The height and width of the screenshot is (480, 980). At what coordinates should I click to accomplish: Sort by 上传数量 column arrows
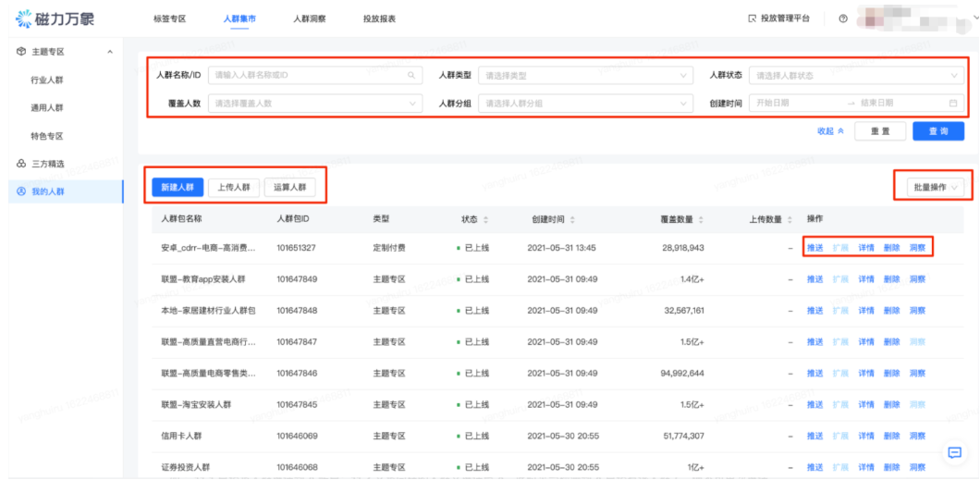[x=790, y=220]
